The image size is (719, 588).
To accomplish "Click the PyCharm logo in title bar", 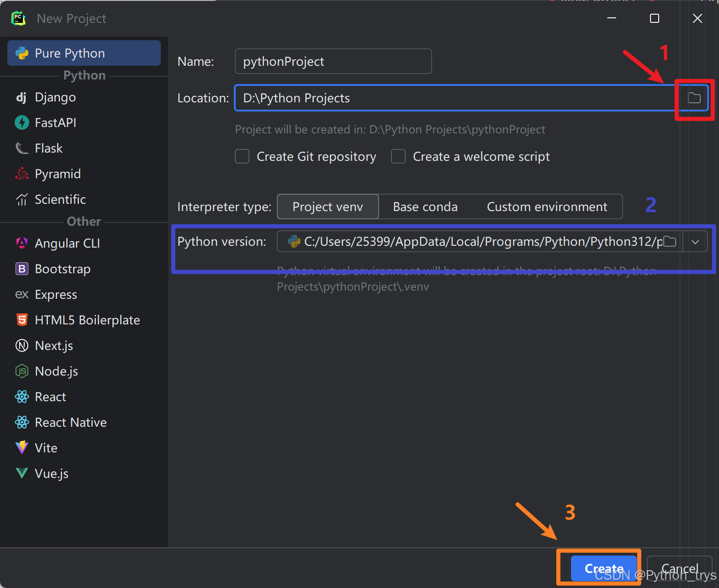I will [19, 18].
